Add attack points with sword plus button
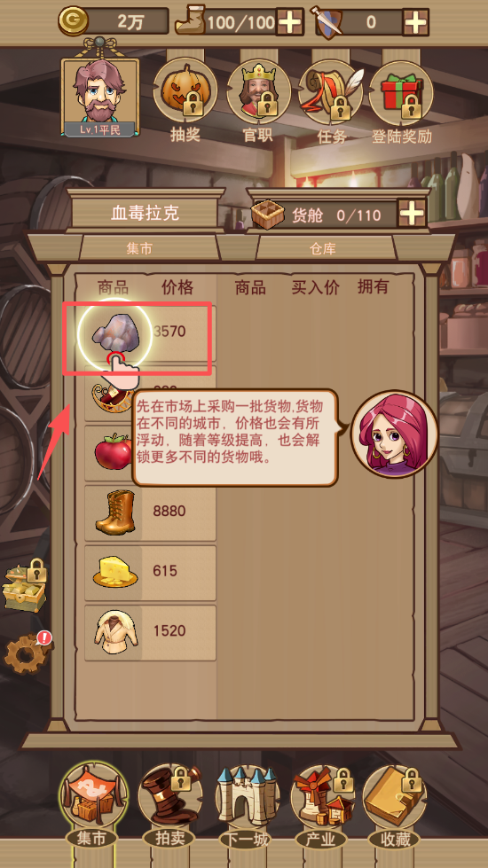The width and height of the screenshot is (488, 868). pos(415,22)
